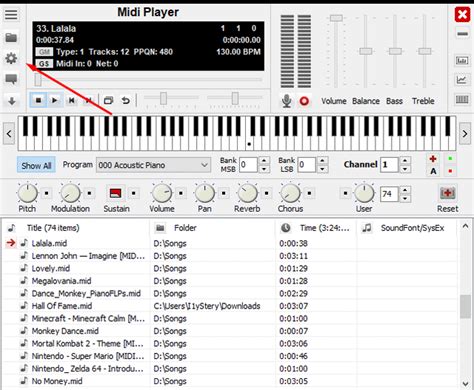
Task: Increase Bank LSB with up arrow
Action: pos(322,161)
